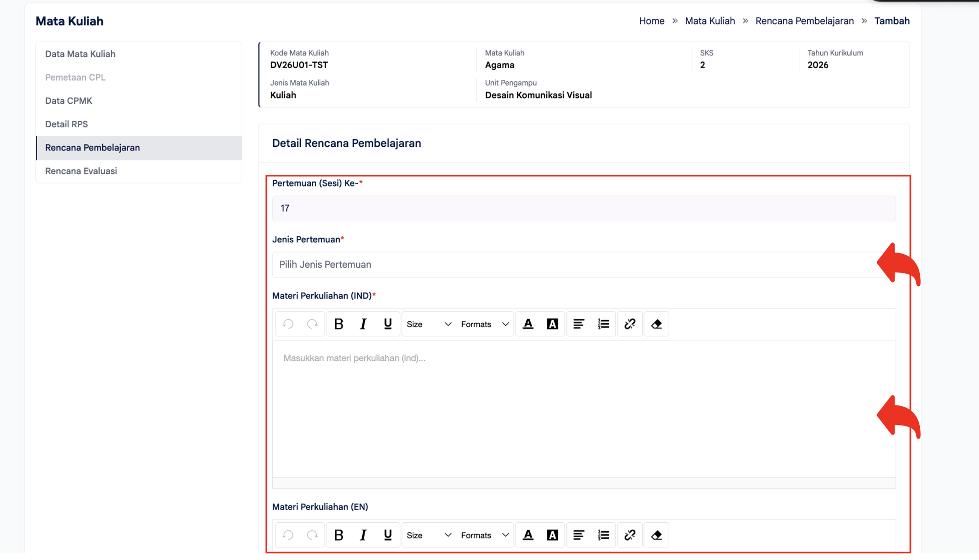The width and height of the screenshot is (979, 560).
Task: Open Size dropdown in EN editor
Action: click(429, 535)
